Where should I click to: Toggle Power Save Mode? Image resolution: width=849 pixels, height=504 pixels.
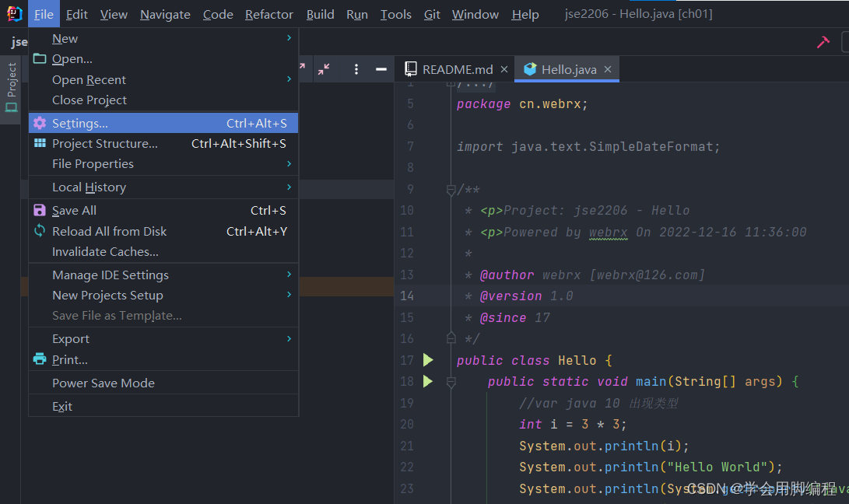click(163, 383)
